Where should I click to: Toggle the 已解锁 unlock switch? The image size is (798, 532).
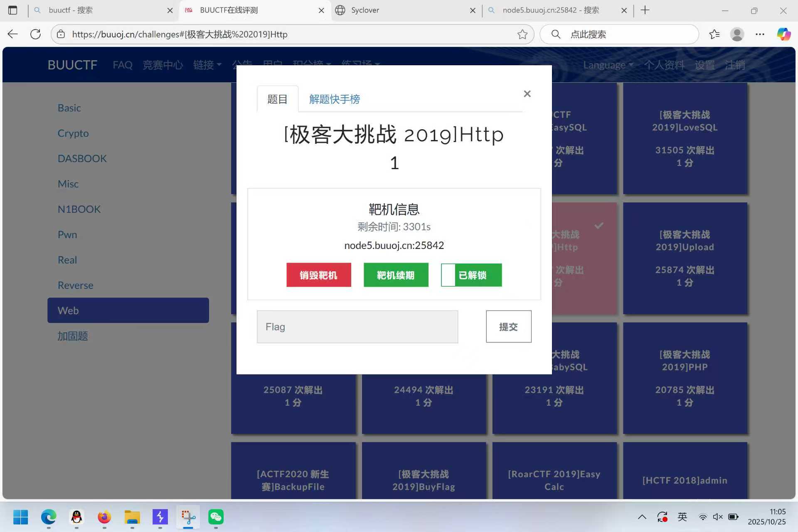471,275
